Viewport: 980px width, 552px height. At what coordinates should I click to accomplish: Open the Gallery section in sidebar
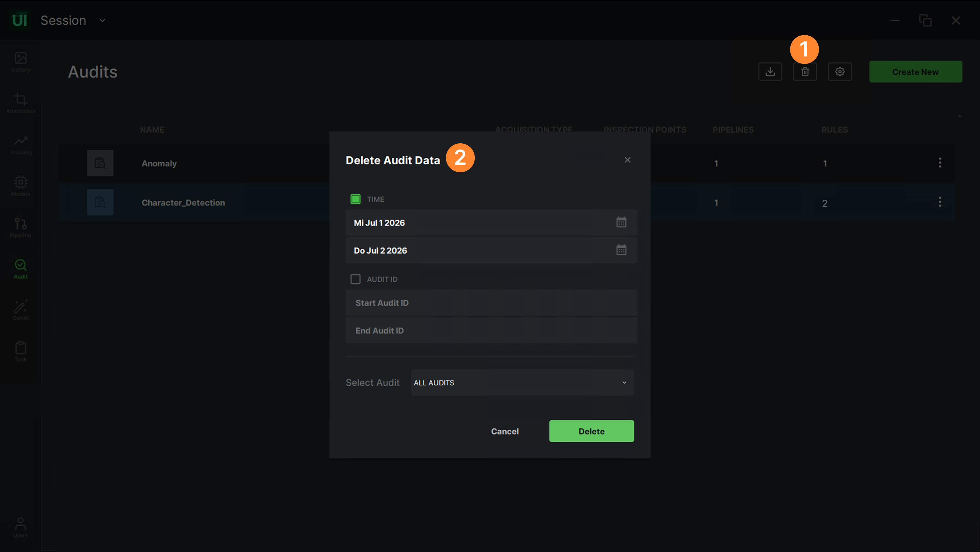(x=20, y=62)
